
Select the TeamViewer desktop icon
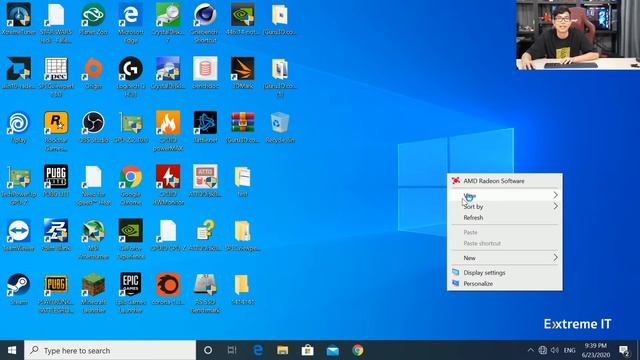[x=18, y=235]
